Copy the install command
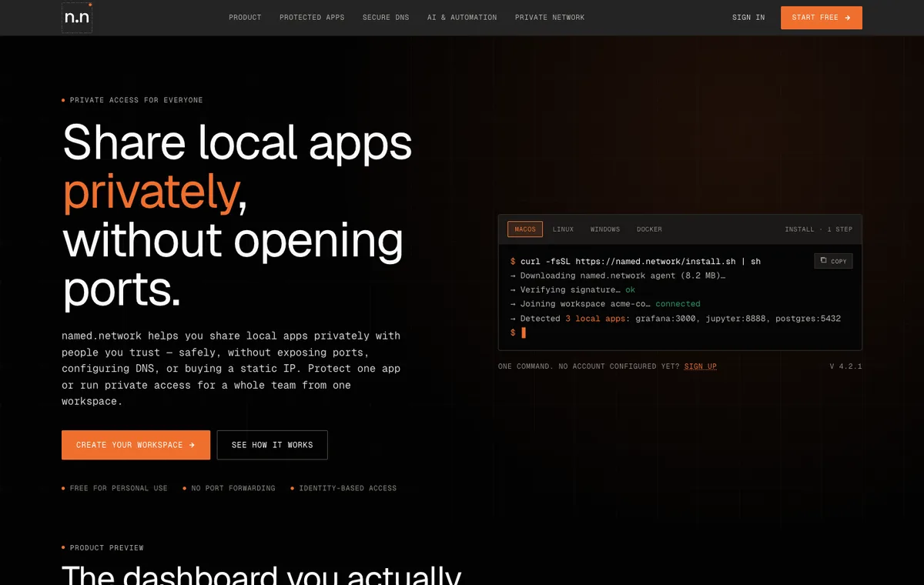Screen dimensions: 924x585 pos(833,261)
